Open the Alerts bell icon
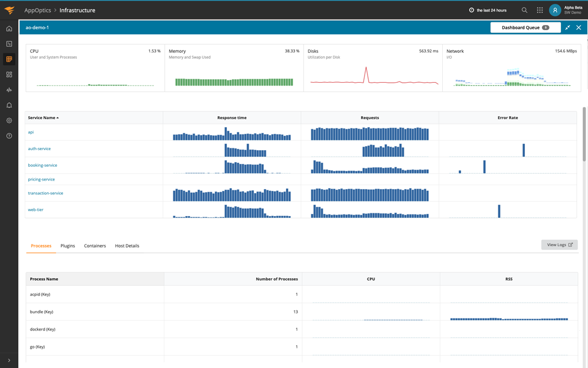Viewport: 588px width, 368px height. 9,105
